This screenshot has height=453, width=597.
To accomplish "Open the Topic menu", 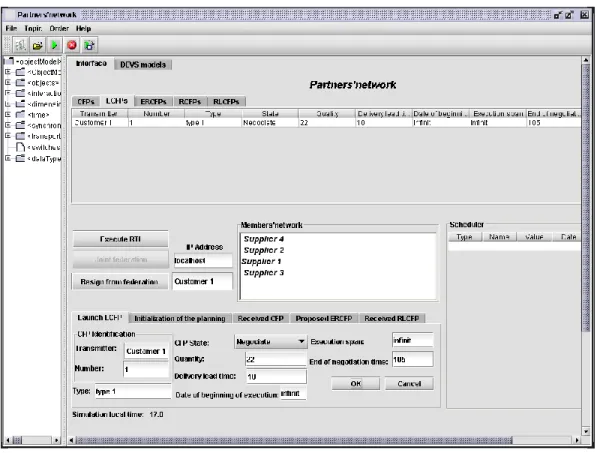I will pos(33,29).
